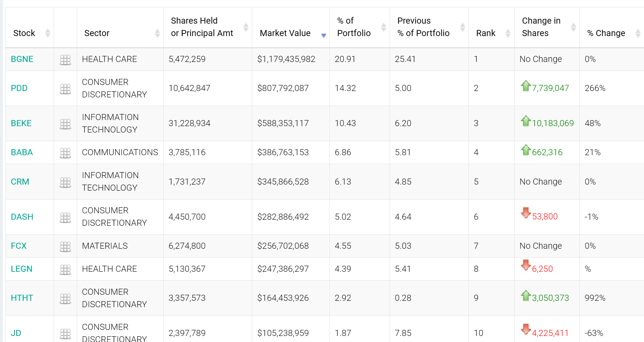Click the JD stock link
This screenshot has width=644, height=342.
(16, 333)
